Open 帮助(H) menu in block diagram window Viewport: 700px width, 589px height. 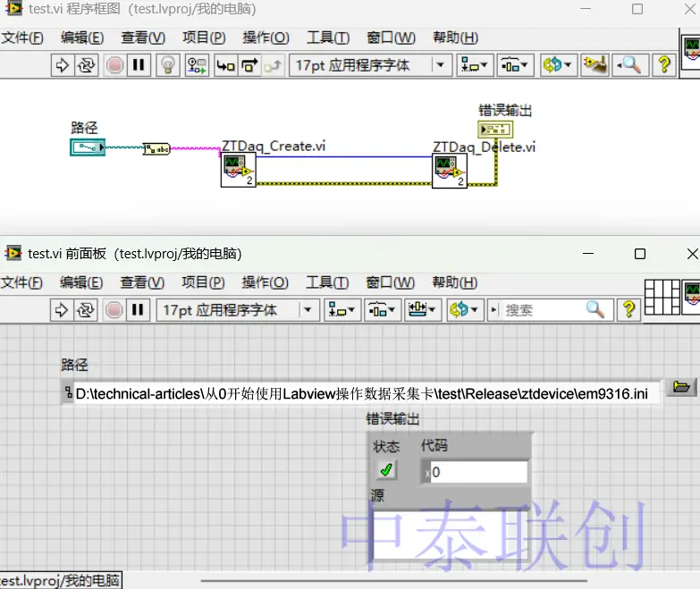(456, 38)
